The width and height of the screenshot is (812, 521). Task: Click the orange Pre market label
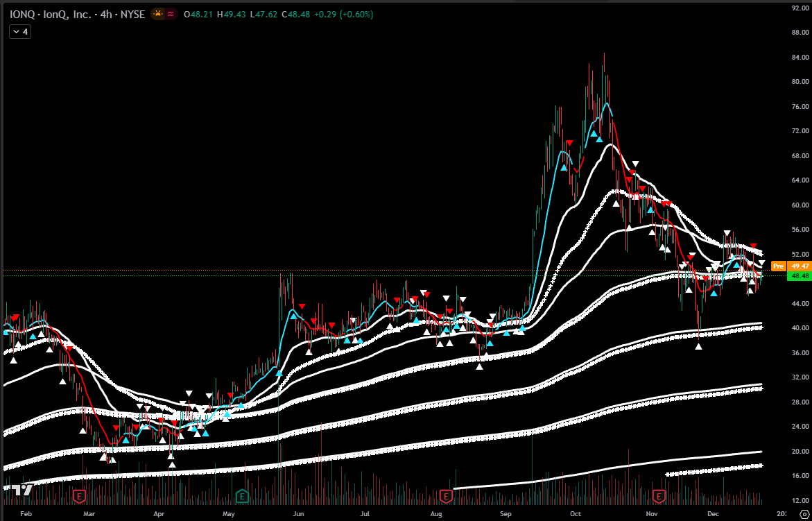[x=778, y=266]
